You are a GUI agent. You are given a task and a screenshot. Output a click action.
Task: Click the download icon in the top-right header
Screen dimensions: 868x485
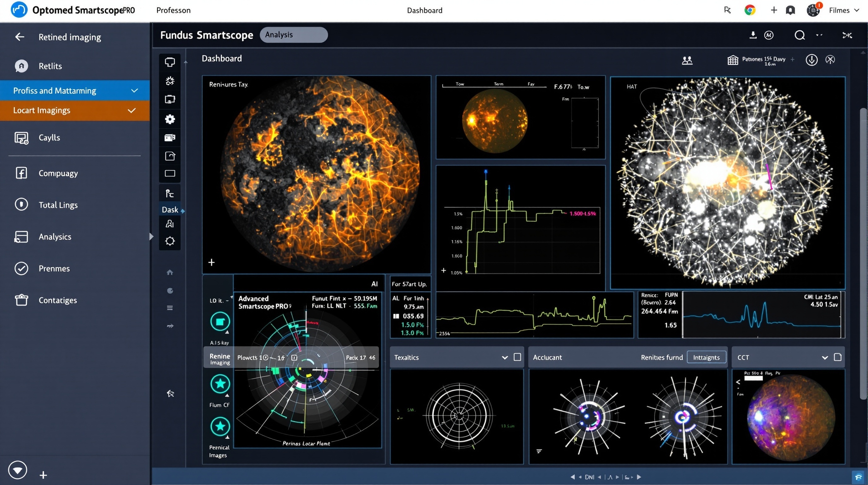753,35
